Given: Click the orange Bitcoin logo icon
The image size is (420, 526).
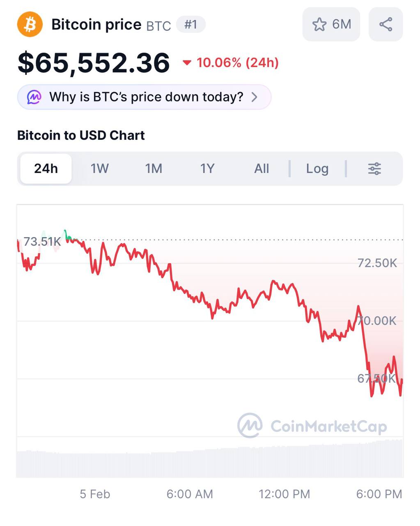Looking at the screenshot, I should click(30, 24).
